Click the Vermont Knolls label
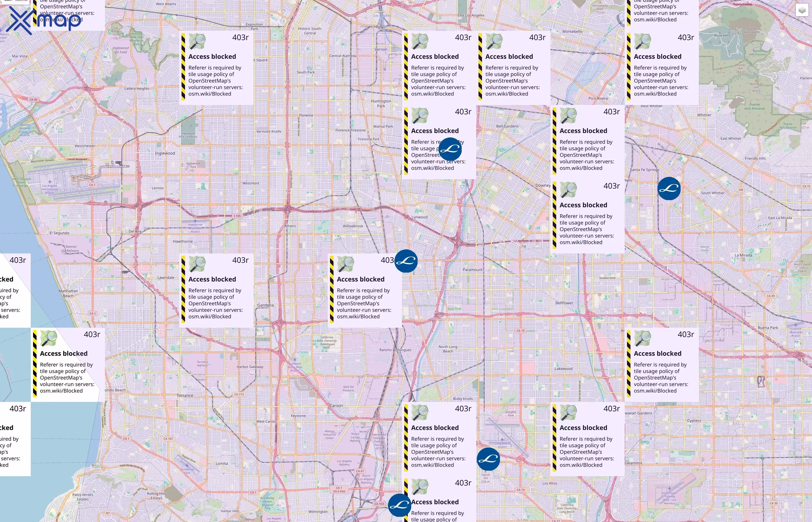The width and height of the screenshot is (812, 522). [269, 132]
